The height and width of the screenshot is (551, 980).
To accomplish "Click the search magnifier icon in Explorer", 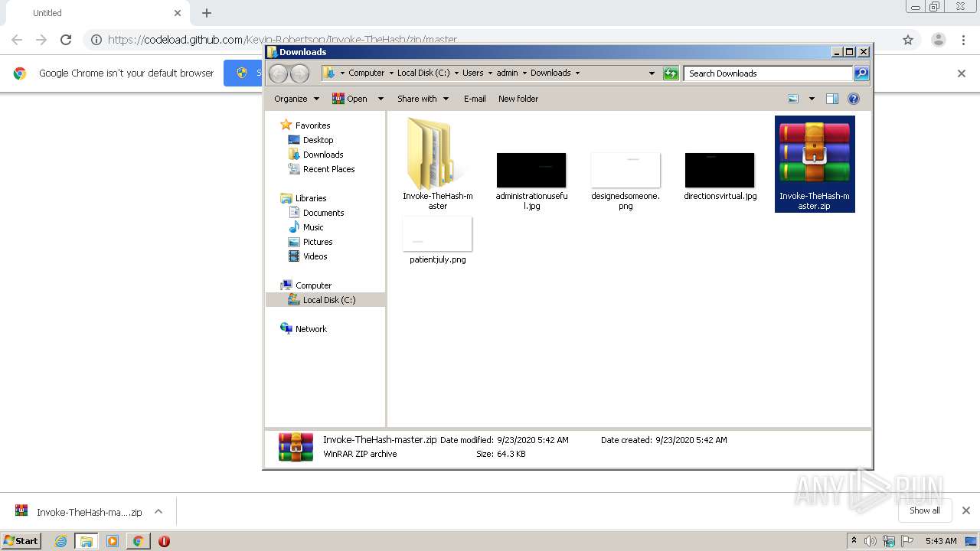I will point(861,73).
